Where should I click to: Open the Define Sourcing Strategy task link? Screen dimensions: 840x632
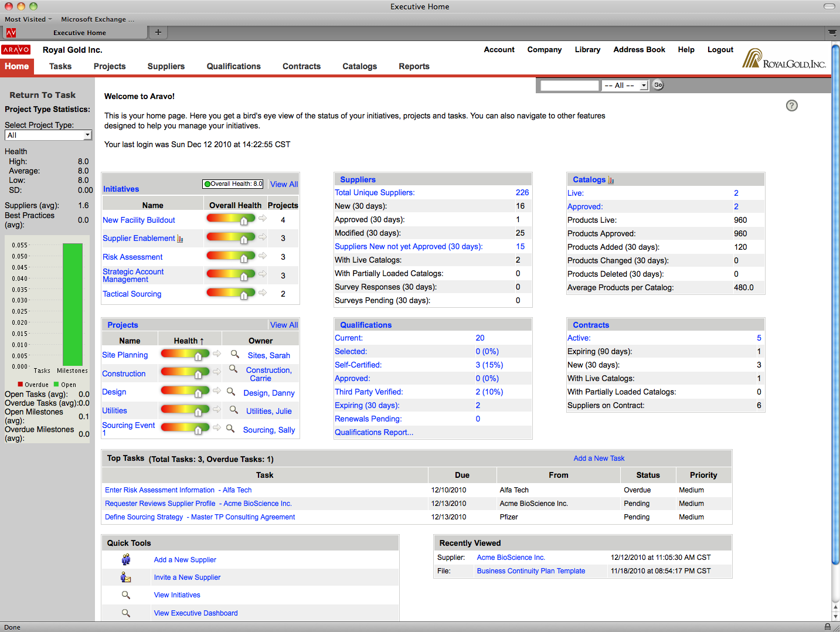(200, 517)
